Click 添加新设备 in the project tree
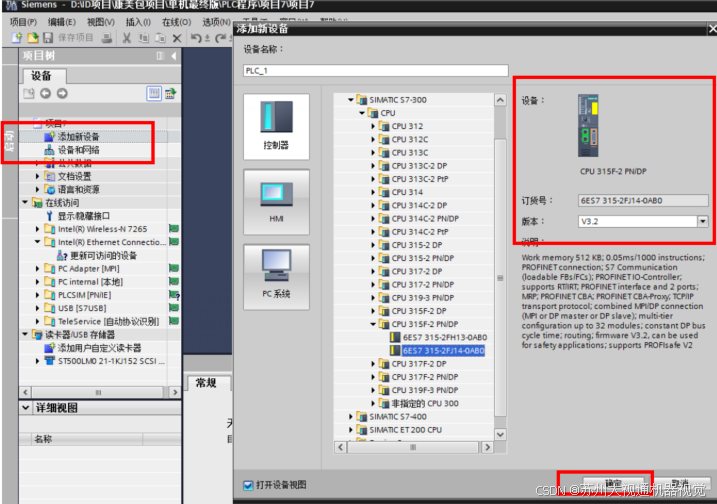This screenshot has height=504, width=717. (x=78, y=137)
